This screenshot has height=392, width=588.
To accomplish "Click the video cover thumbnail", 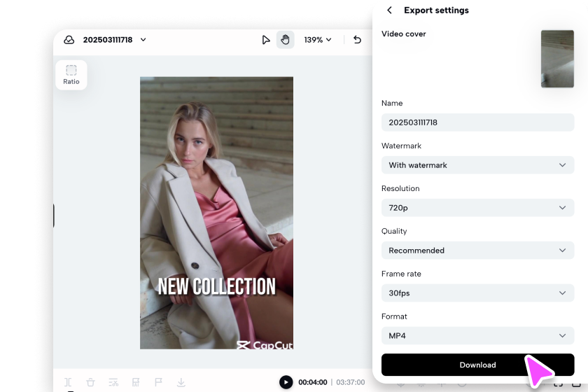I will (557, 59).
